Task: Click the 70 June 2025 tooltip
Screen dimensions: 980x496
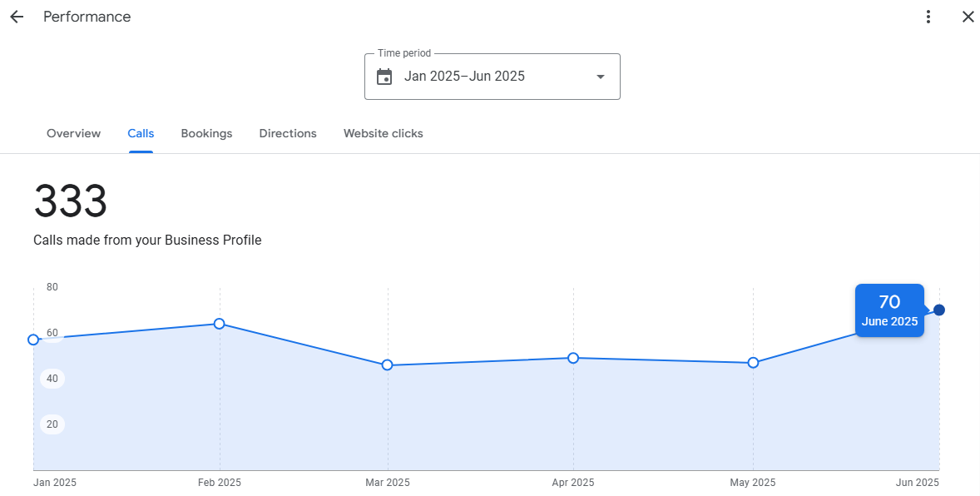Action: coord(889,310)
